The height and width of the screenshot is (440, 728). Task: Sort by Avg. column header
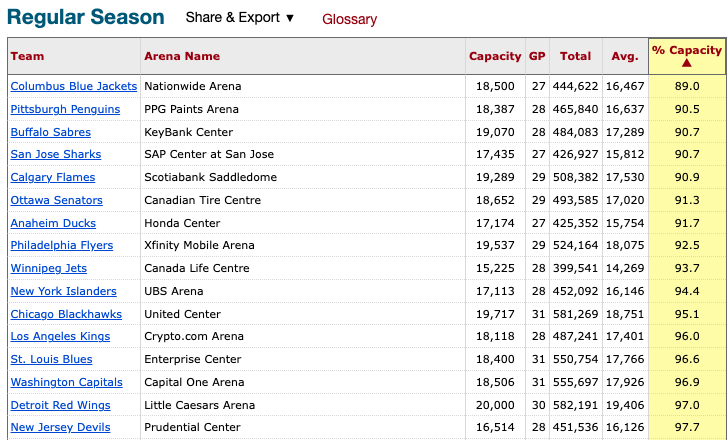625,56
